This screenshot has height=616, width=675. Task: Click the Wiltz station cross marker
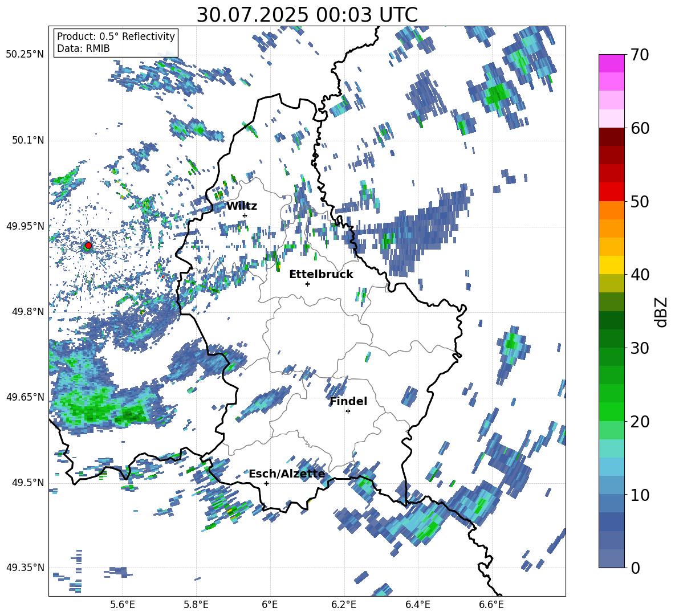click(245, 215)
